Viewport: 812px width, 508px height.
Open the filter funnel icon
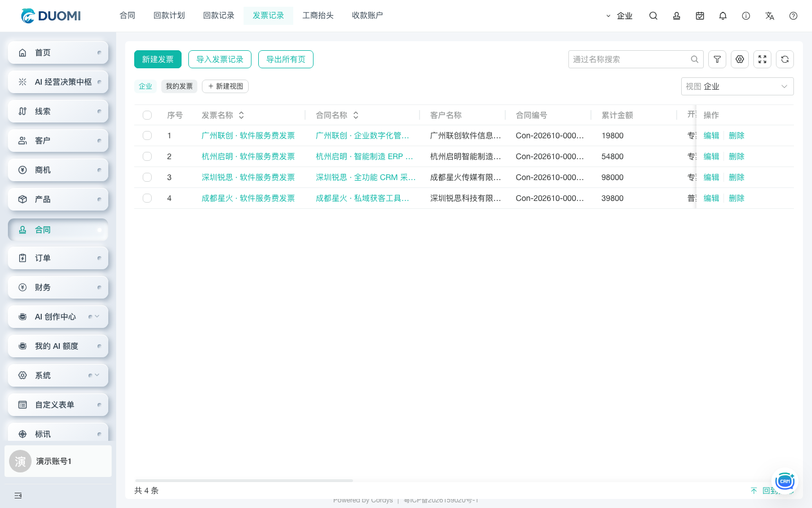coord(717,59)
